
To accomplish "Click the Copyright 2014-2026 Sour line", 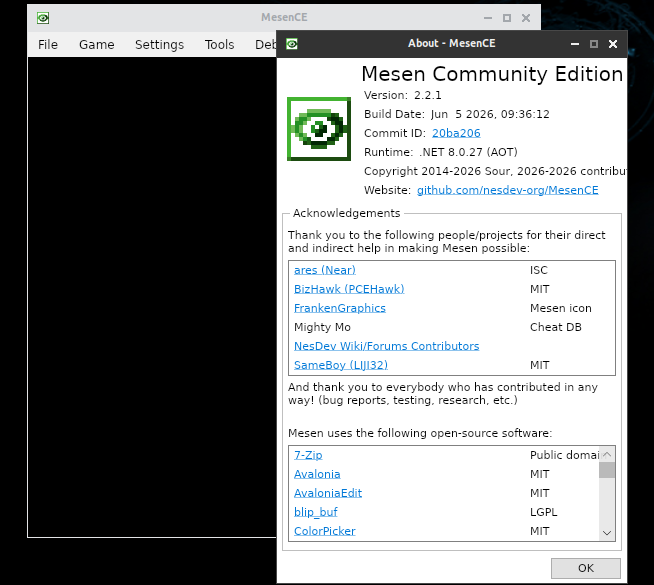I will pos(495,171).
